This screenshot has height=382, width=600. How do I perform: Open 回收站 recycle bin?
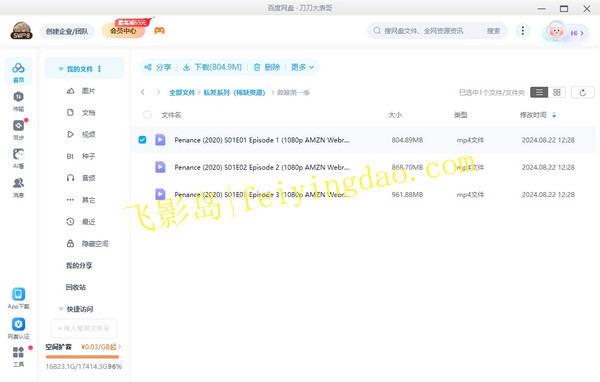(x=76, y=287)
